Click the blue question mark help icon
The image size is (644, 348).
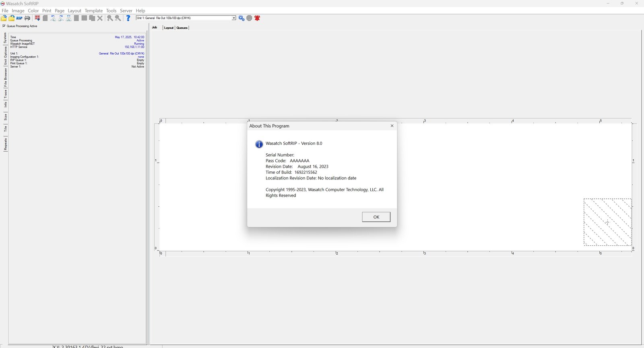(128, 18)
